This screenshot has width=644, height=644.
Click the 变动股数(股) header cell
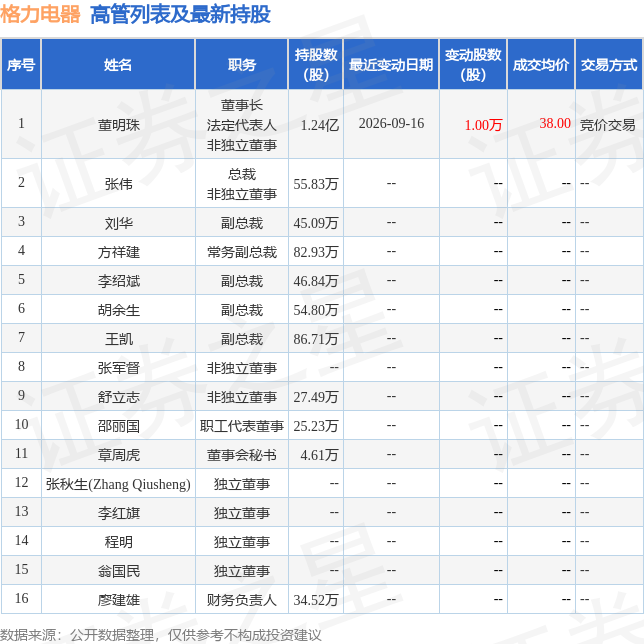point(473,64)
